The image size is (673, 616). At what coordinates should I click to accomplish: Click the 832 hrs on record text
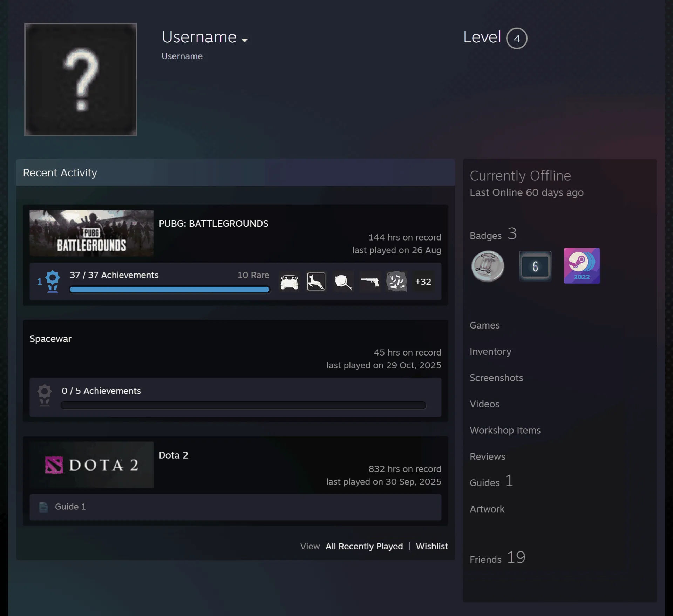pyautogui.click(x=405, y=469)
